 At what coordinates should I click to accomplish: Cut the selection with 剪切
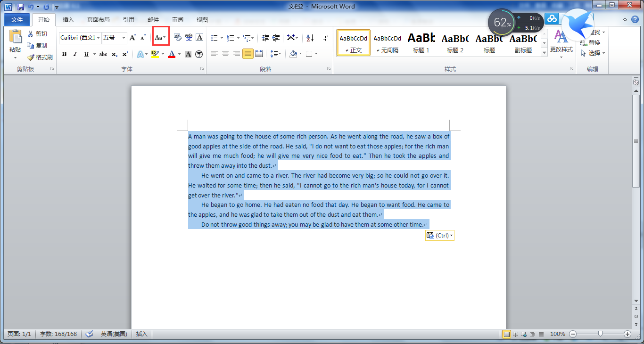tap(37, 34)
